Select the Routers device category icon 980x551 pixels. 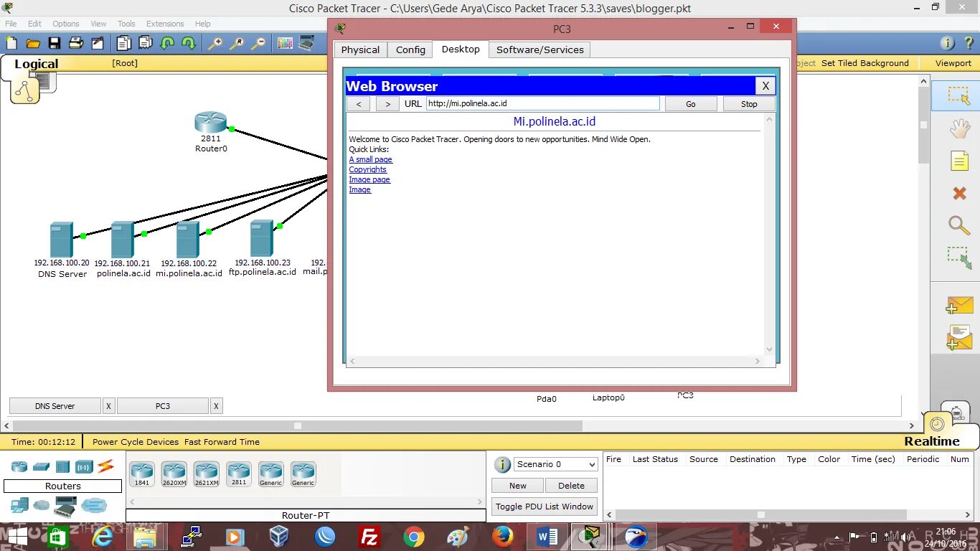pyautogui.click(x=19, y=467)
